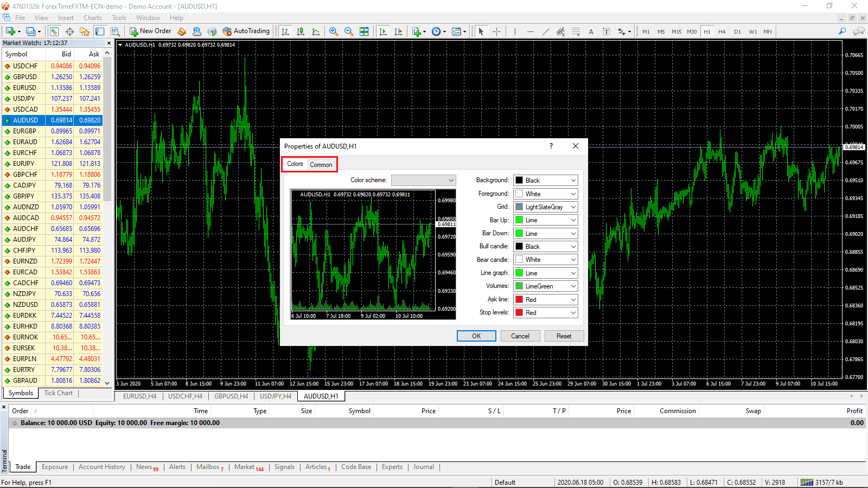The image size is (868, 488).
Task: Toggle AutoTrading on
Action: click(247, 31)
